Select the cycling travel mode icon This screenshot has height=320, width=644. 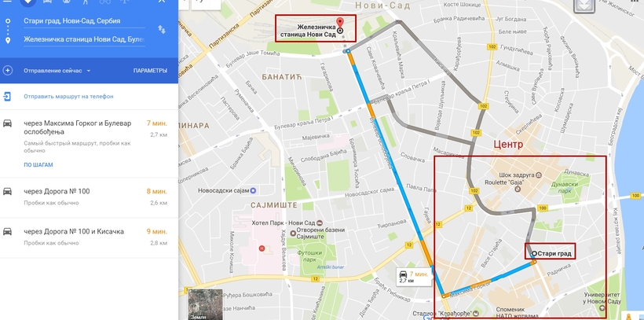105,2
